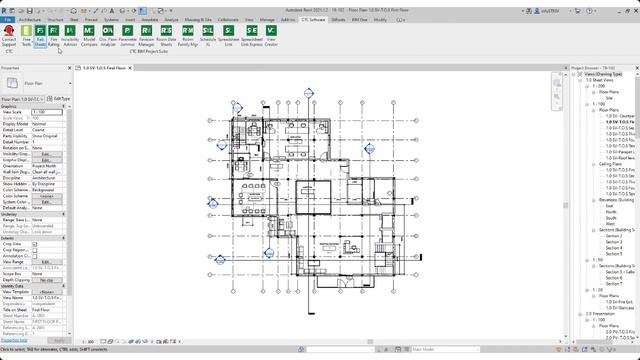Collapse the Underlay properties section

[63, 214]
